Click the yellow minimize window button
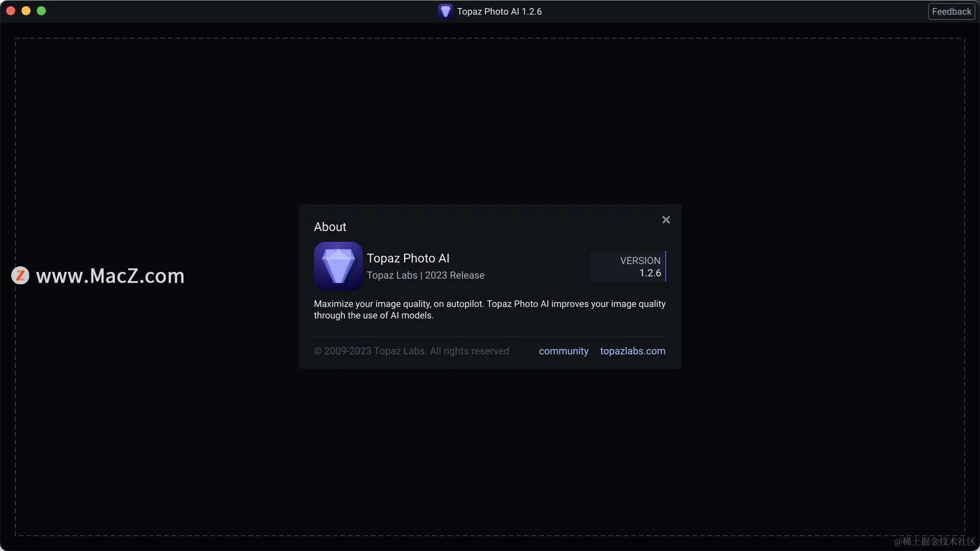 coord(26,11)
